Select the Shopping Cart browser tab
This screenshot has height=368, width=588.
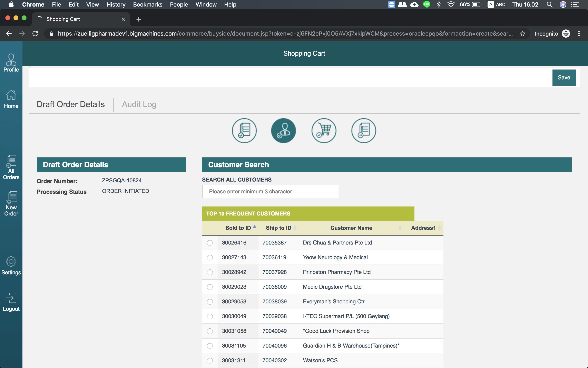(x=81, y=19)
